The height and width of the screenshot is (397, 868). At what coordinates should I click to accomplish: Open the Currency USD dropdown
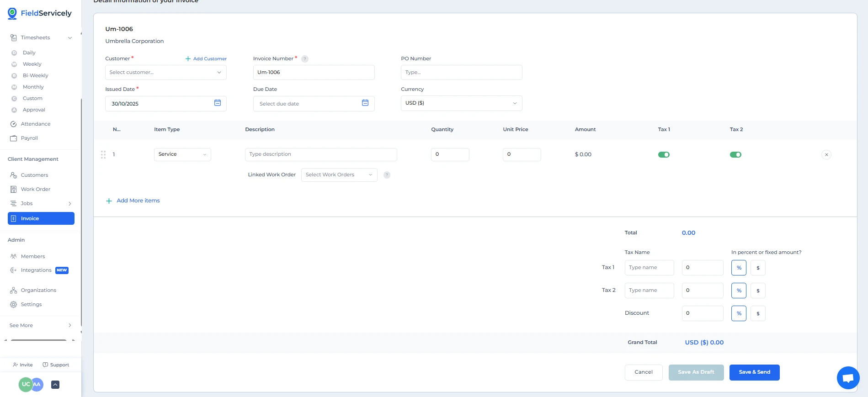coord(462,103)
